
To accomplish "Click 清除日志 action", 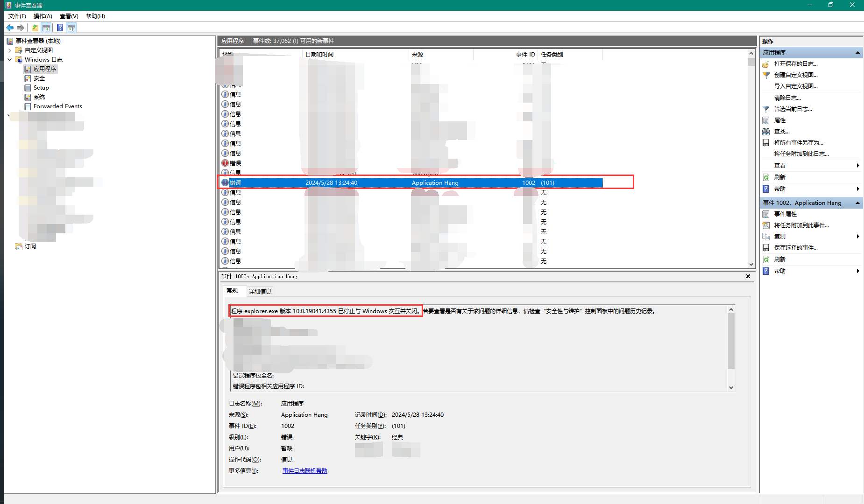I will tap(787, 98).
